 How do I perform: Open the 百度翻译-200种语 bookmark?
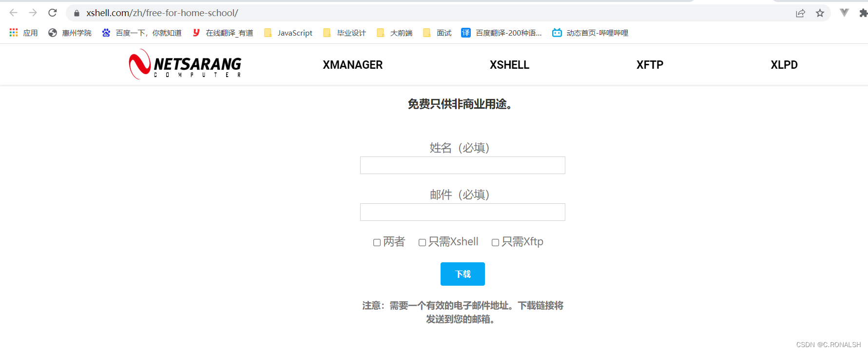pos(502,33)
